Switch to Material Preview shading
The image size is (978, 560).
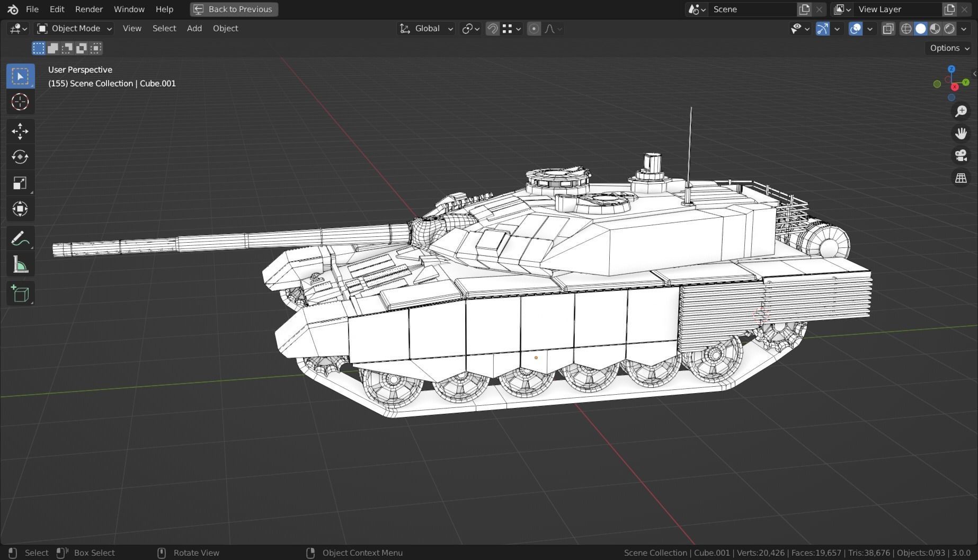(935, 29)
